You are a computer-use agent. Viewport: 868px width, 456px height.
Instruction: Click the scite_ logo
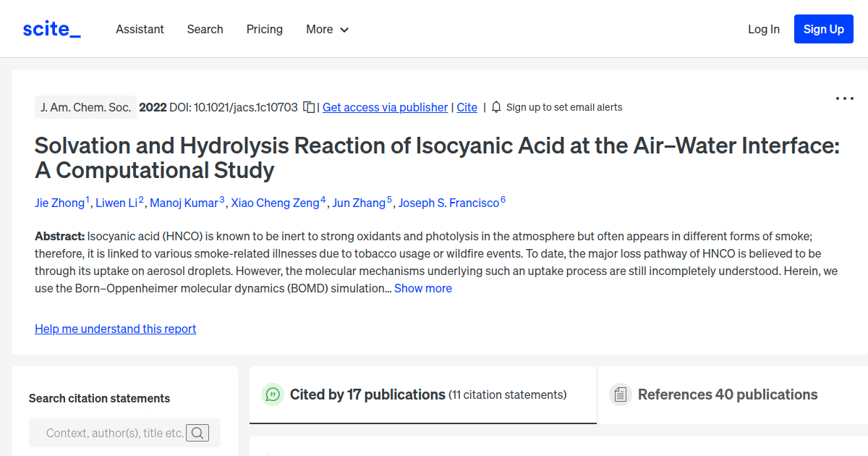(51, 28)
